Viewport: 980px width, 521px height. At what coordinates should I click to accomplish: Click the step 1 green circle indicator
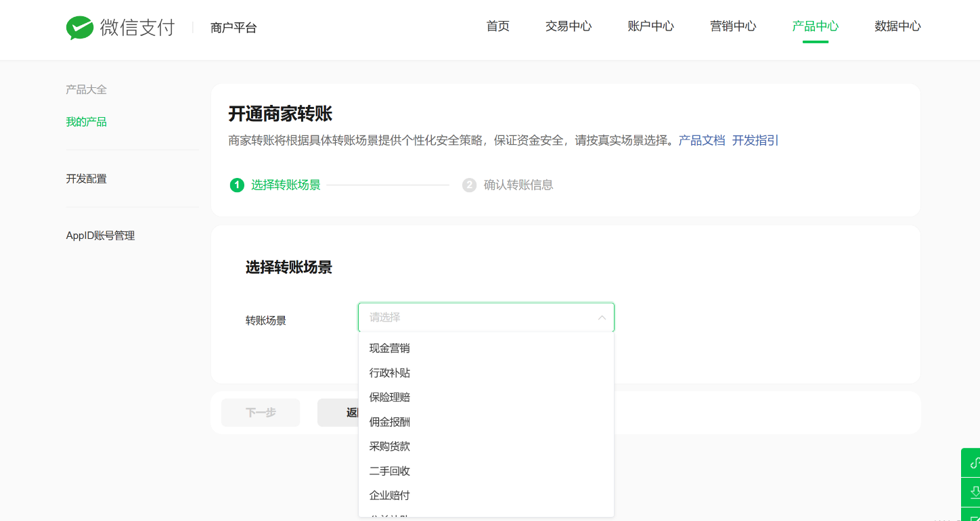pos(237,185)
